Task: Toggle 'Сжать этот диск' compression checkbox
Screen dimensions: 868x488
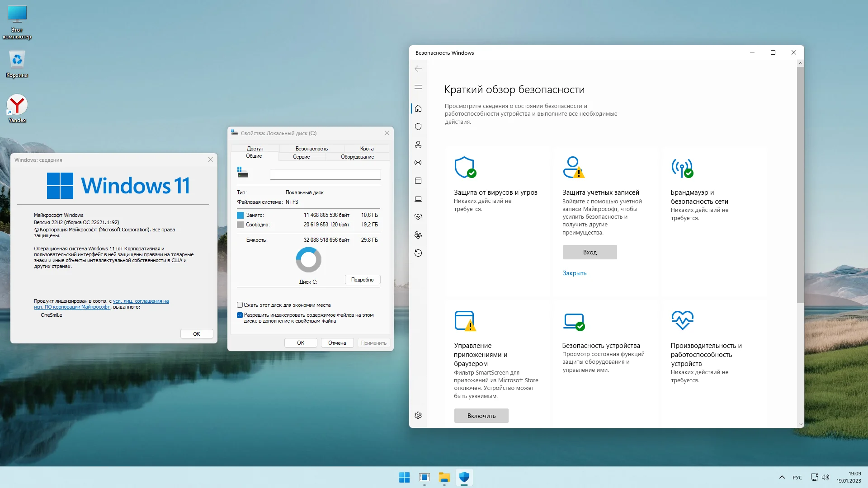Action: 240,305
